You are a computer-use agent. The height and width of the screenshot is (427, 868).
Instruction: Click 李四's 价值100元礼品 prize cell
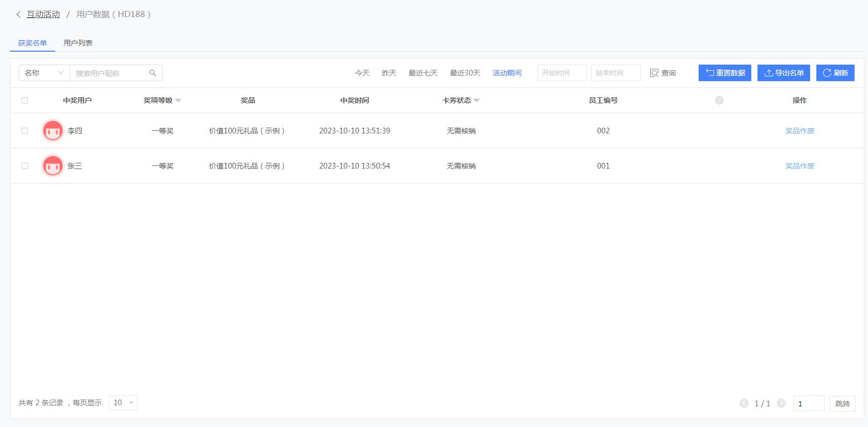247,131
